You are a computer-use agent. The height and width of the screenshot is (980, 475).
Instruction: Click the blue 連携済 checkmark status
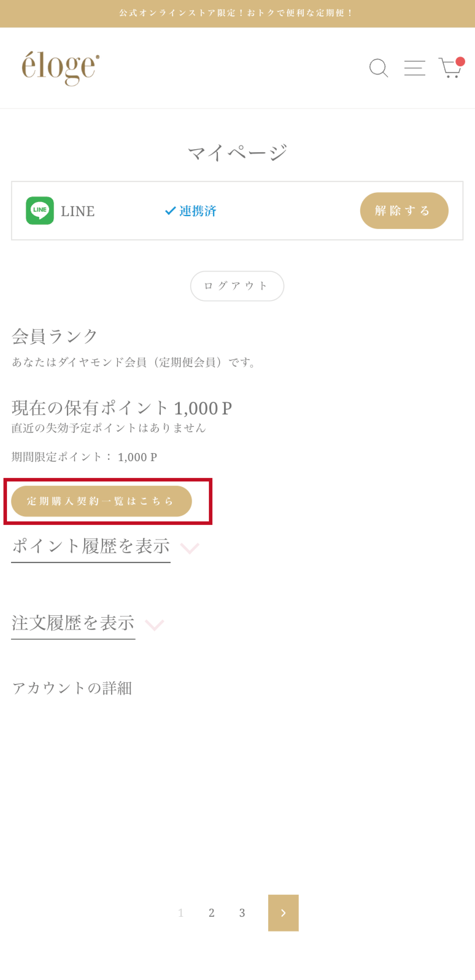point(191,211)
